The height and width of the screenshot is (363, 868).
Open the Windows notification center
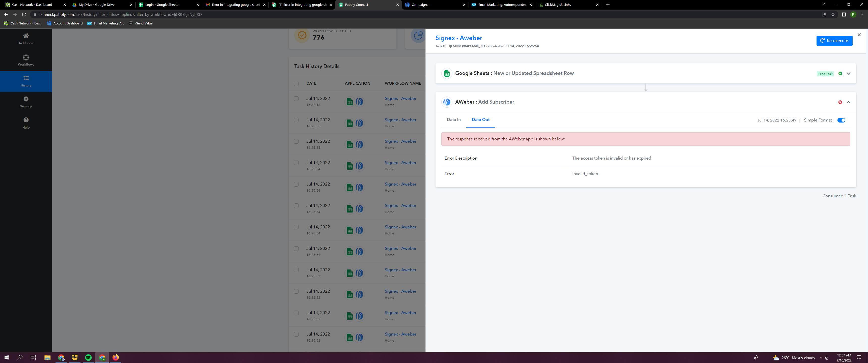[x=859, y=358]
